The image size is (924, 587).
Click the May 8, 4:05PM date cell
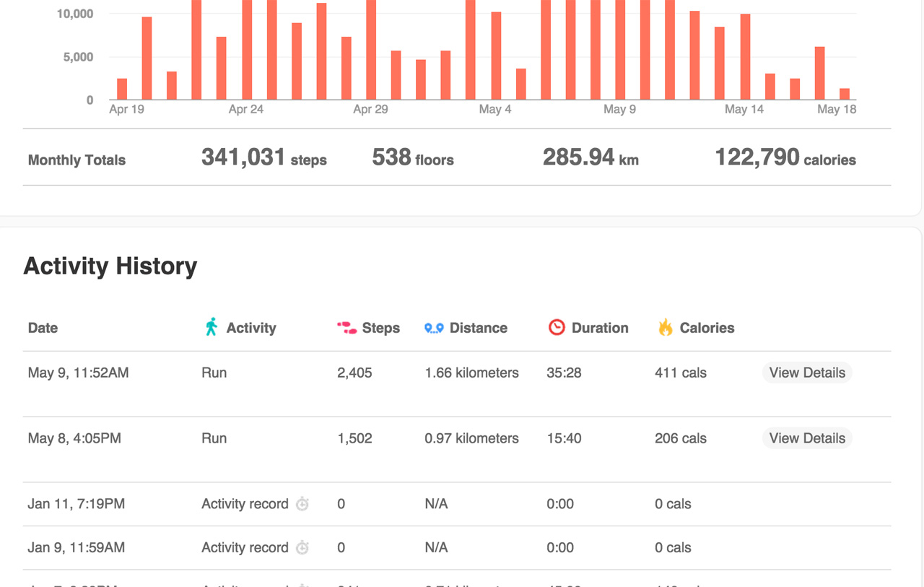pos(74,438)
